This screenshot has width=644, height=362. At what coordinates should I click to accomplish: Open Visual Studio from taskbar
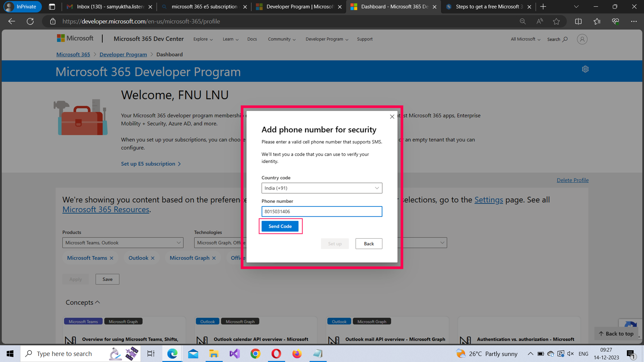[x=235, y=354]
